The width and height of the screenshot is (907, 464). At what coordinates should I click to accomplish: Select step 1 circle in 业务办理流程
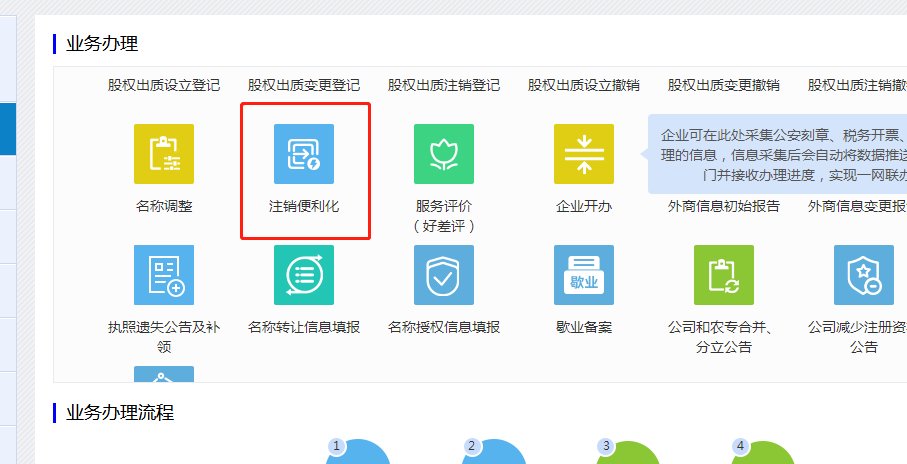tap(358, 452)
